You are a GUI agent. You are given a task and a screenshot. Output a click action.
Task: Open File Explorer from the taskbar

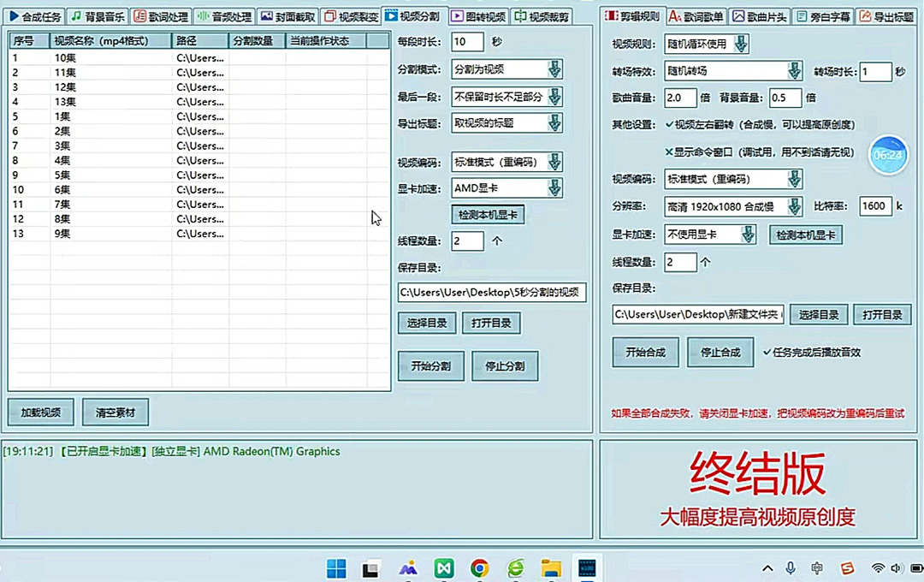[550, 567]
